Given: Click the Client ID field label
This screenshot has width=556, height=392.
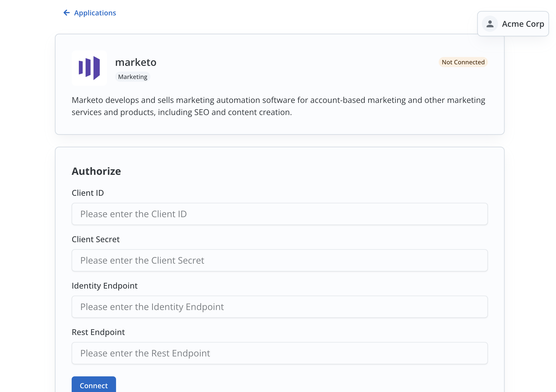Looking at the screenshot, I should (88, 193).
